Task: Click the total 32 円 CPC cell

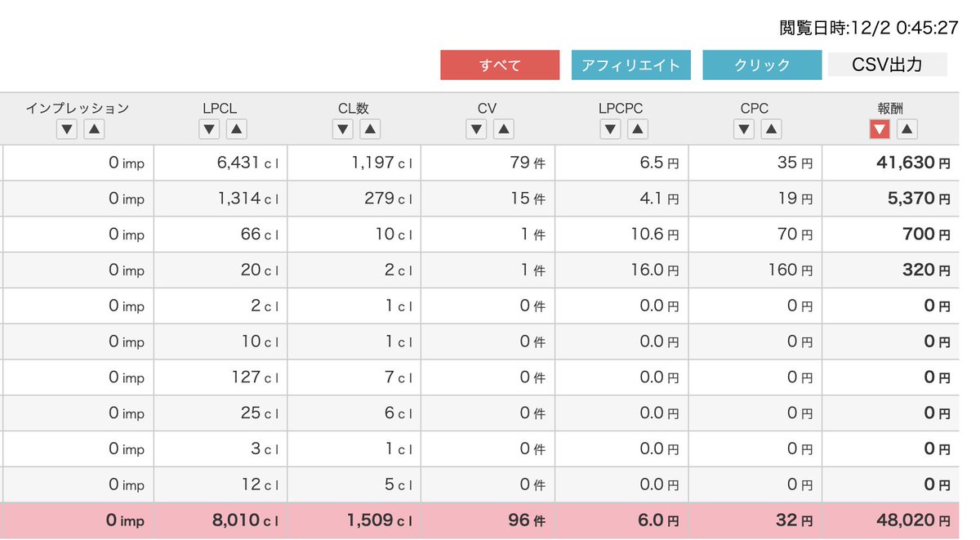Action: pos(755,520)
